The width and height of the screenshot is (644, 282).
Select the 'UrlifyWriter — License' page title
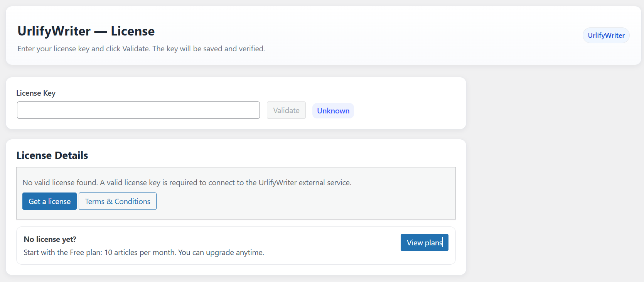pyautogui.click(x=86, y=31)
